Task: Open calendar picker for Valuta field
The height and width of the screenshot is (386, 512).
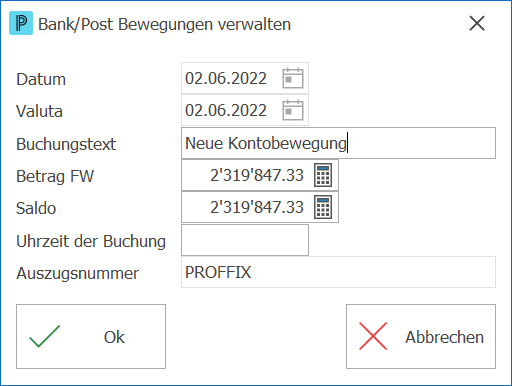Action: pos(293,110)
